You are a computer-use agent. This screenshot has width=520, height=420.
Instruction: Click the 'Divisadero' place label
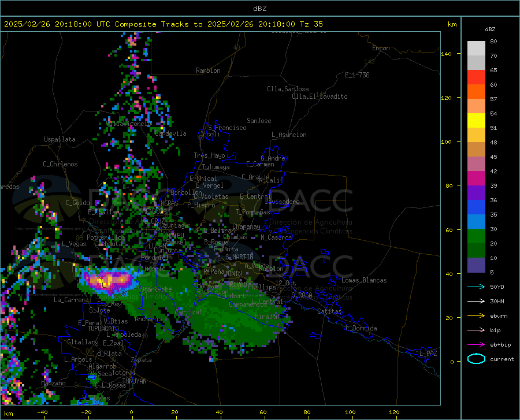point(282,202)
